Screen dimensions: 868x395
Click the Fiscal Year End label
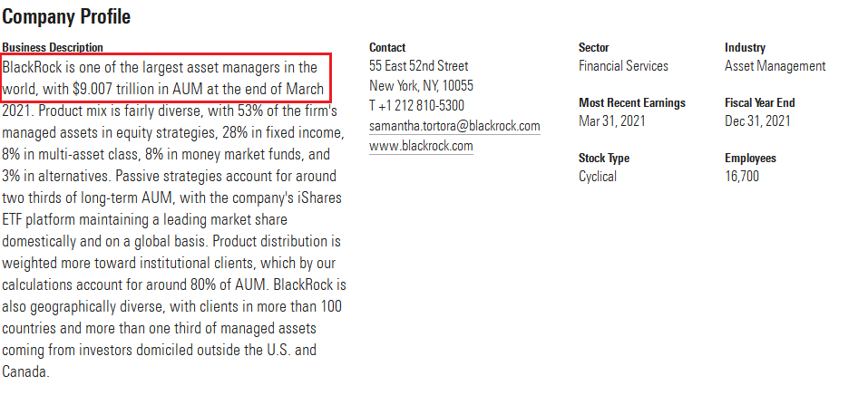760,103
